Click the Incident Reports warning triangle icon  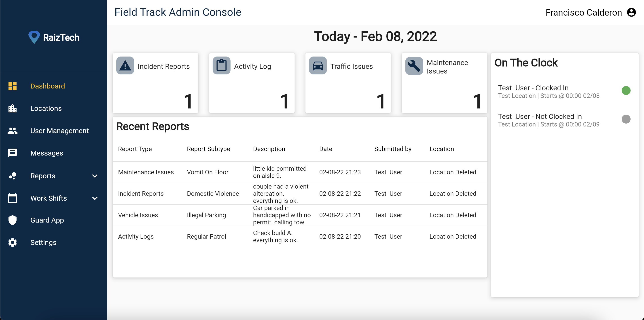pyautogui.click(x=125, y=66)
